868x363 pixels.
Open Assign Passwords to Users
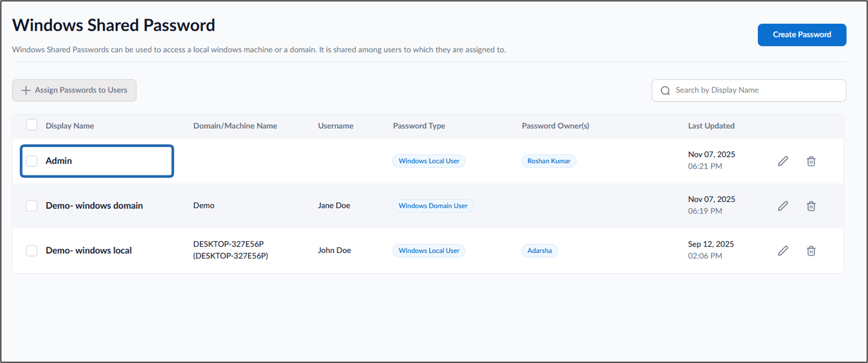point(74,90)
